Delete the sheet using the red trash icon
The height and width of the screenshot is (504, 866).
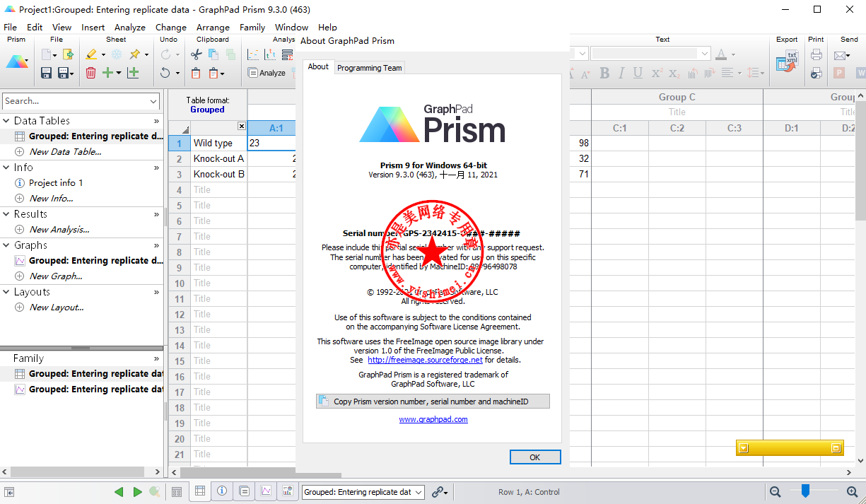coord(91,72)
